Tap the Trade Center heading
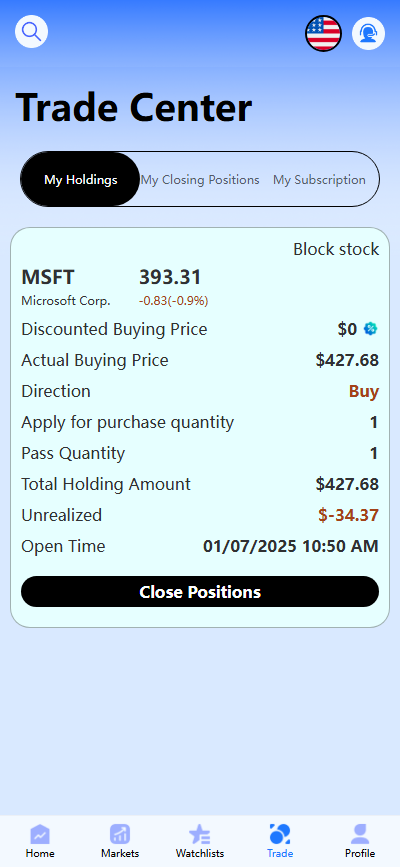The width and height of the screenshot is (400, 867). click(x=133, y=107)
